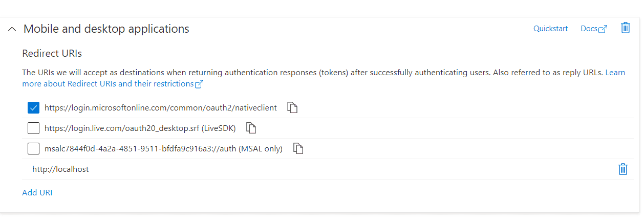Click the external-link icon beside Docs
Viewport: 644px width, 223px height.
pos(603,29)
